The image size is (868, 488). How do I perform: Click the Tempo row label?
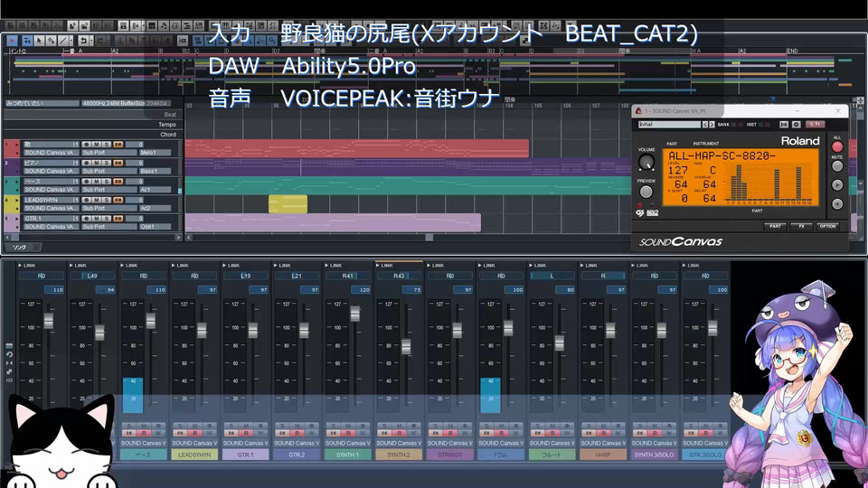[x=166, y=125]
